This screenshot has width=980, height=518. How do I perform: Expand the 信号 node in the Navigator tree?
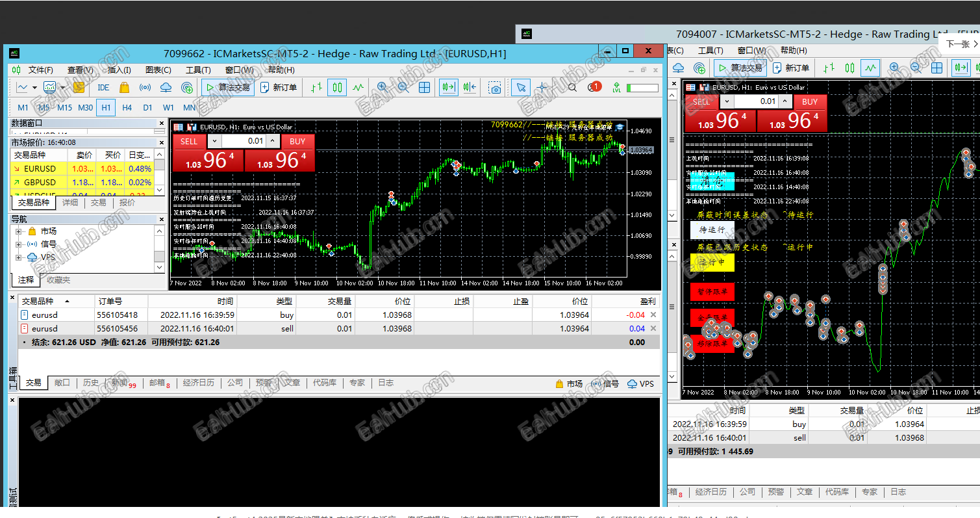(19, 244)
